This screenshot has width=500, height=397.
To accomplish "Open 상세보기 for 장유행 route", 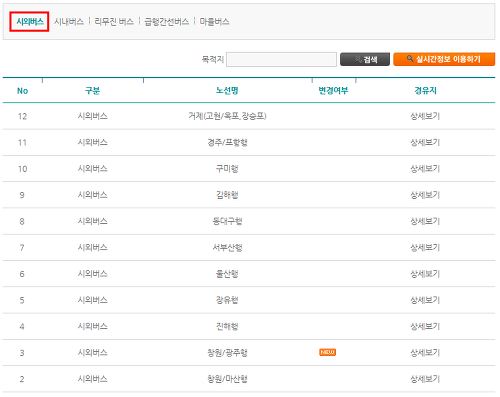I will 425,300.
